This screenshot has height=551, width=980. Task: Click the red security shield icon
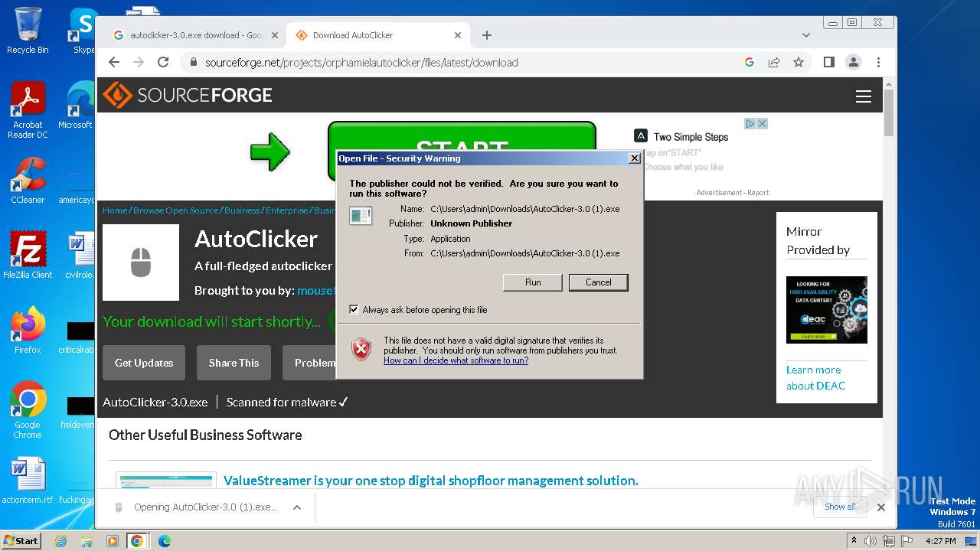(361, 350)
